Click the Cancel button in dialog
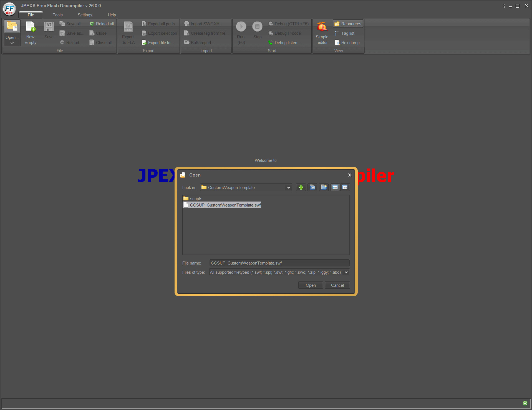 tap(337, 285)
